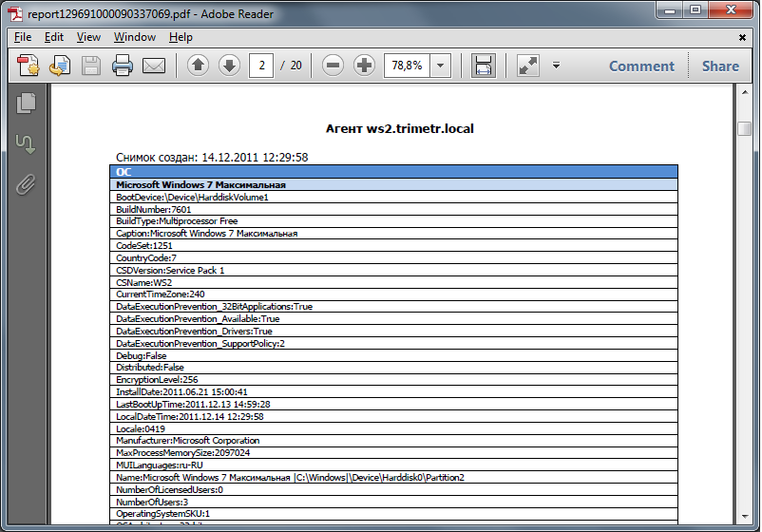The width and height of the screenshot is (762, 532).
Task: Open the signatures/bookmarks sidebar icon
Action: (x=26, y=144)
